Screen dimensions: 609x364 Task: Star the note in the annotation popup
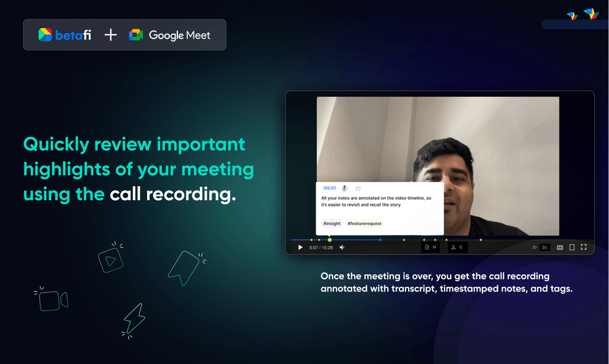(x=358, y=188)
